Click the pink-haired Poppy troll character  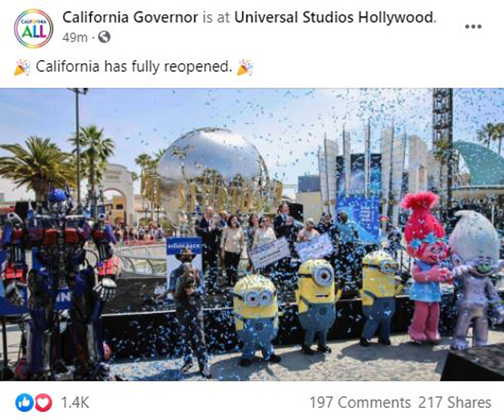[425, 267]
